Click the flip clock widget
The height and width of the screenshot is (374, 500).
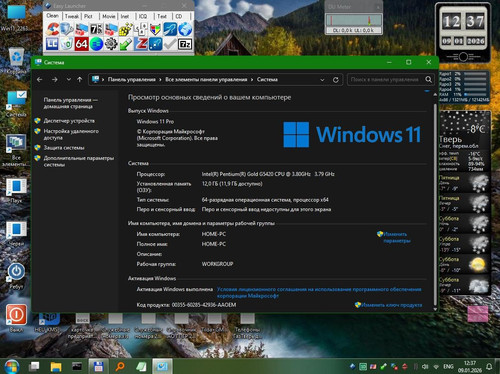[x=463, y=33]
